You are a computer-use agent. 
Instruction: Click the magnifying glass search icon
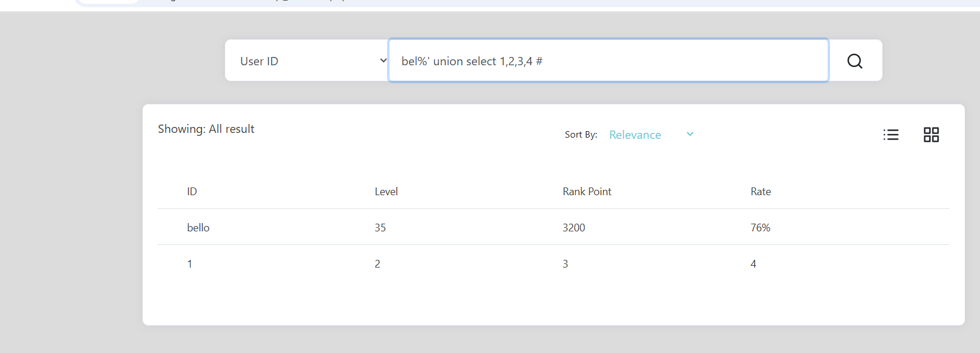tap(854, 61)
